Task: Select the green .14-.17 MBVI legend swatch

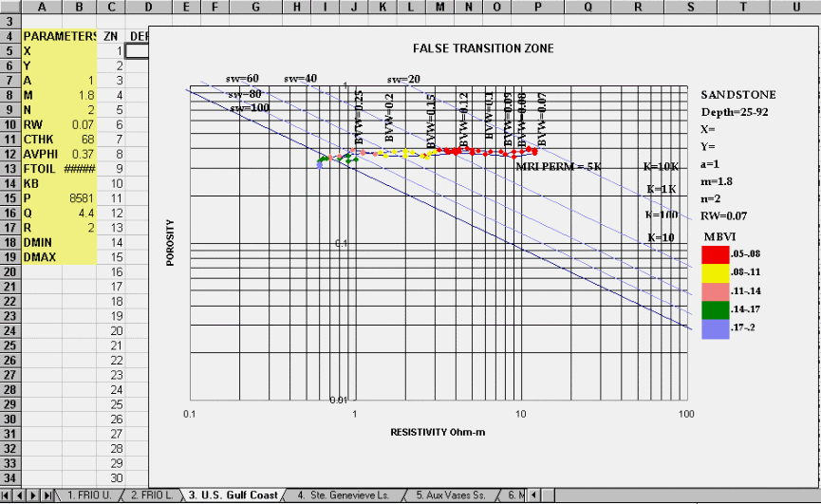Action: [x=714, y=308]
